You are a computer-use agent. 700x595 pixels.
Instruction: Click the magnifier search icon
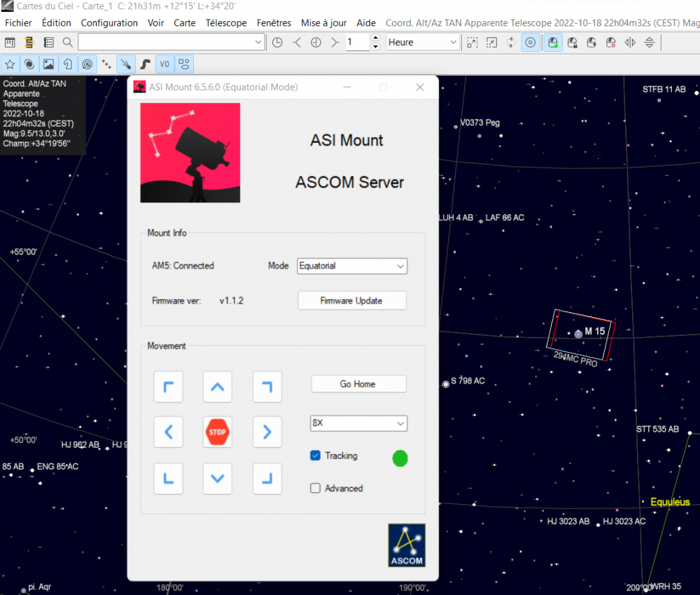(x=67, y=43)
